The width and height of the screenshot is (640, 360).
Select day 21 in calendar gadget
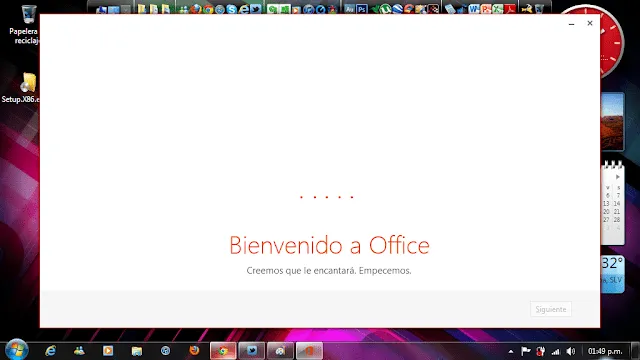click(x=617, y=211)
